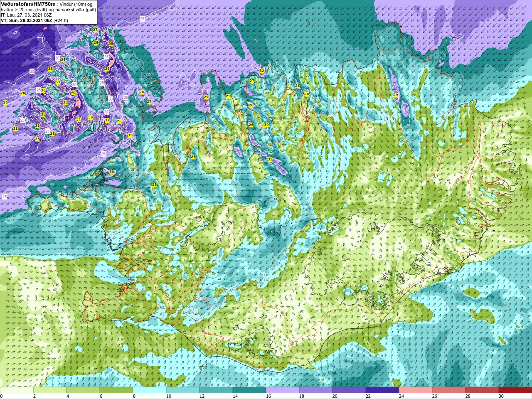Click the legend scale number '24'
Screen dimensions: 532x399
tap(401, 396)
